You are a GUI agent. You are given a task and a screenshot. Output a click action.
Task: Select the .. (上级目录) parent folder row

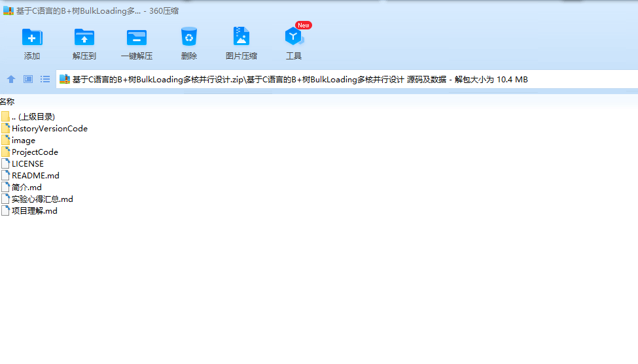tap(28, 117)
